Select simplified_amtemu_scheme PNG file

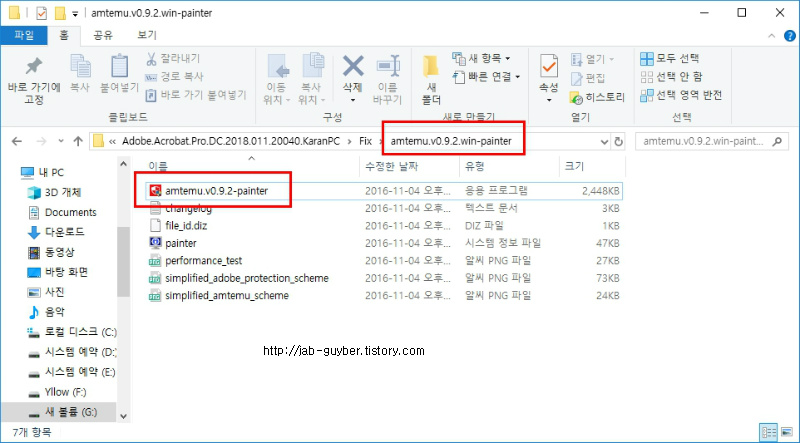(384, 296)
